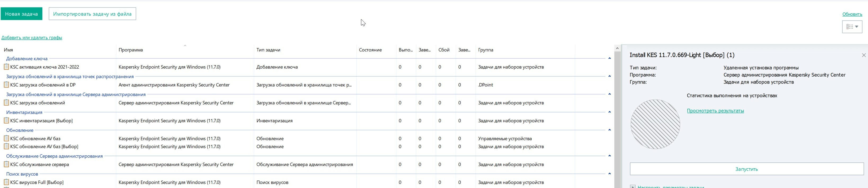Click the task icon for KSC загрузка обновлений в DP
Screen dimensions: 868x188
point(6,85)
